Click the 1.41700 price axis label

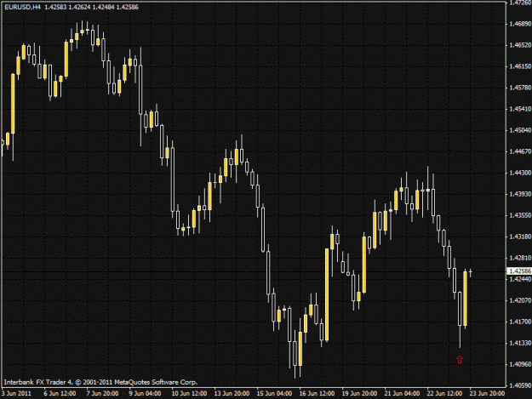520,322
